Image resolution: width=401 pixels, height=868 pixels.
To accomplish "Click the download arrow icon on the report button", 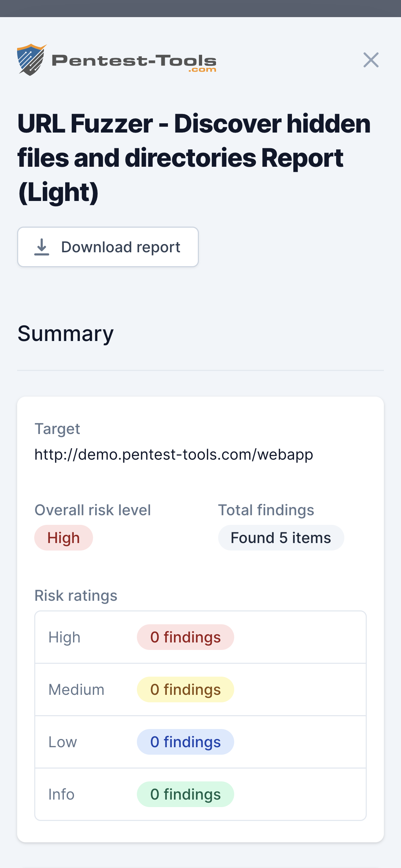I will pyautogui.click(x=42, y=247).
